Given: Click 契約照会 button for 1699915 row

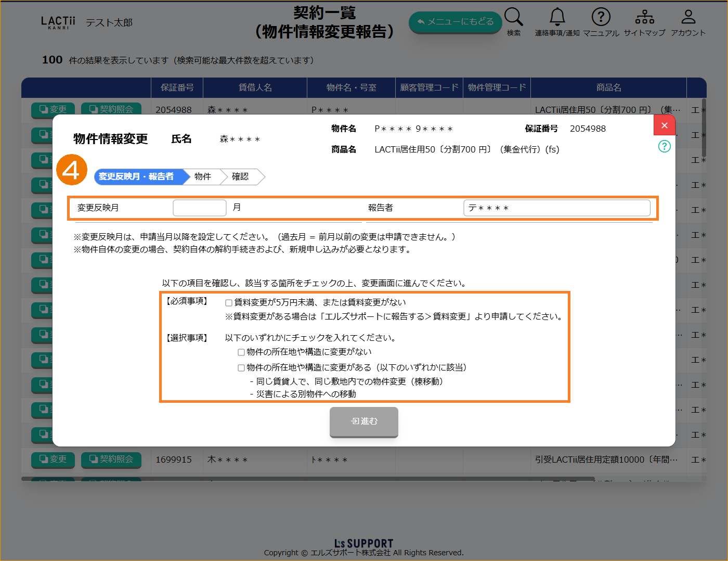Looking at the screenshot, I should point(111,460).
